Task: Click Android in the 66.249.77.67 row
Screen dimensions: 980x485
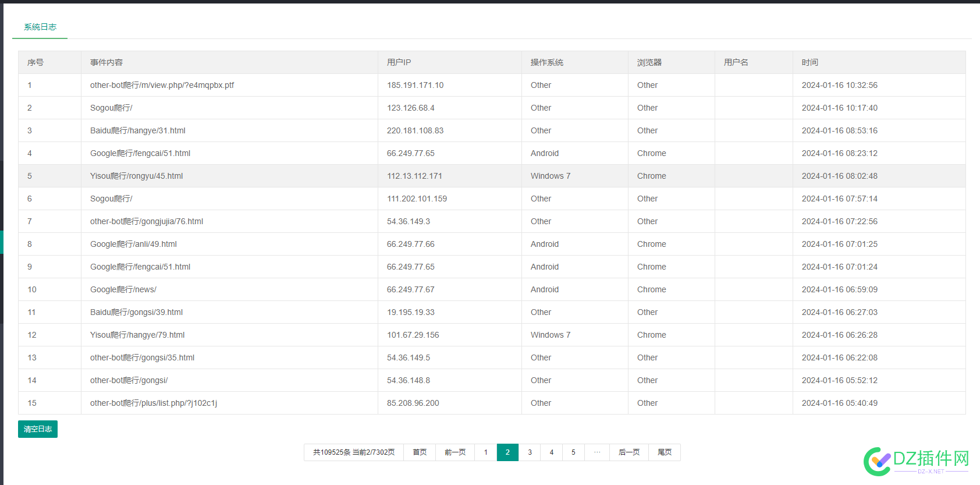Action: [545, 289]
